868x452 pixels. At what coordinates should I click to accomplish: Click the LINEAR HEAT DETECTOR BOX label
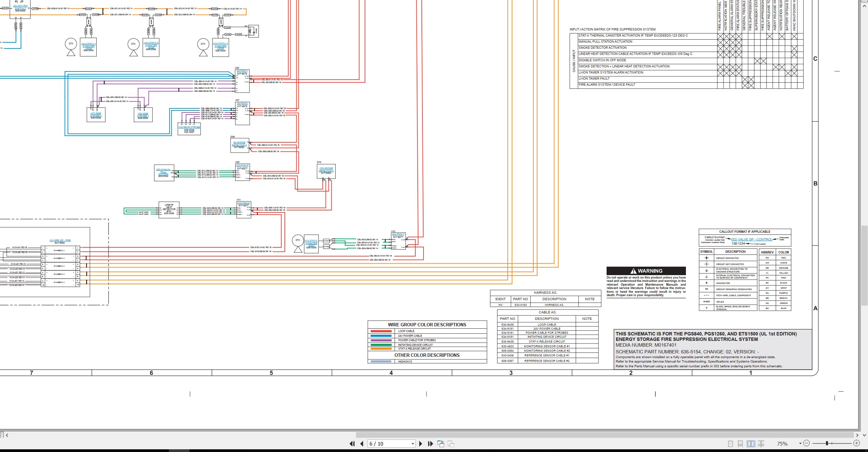point(169,209)
